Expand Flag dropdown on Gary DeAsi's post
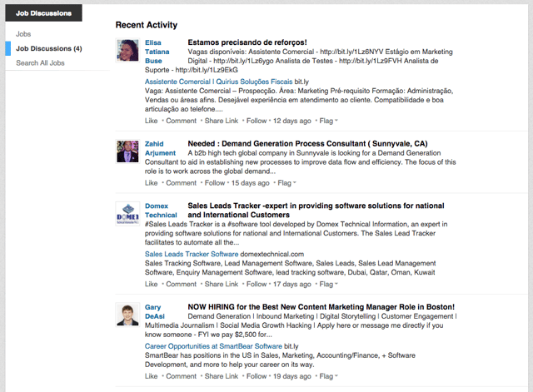The height and width of the screenshot is (392, 533). 328,376
